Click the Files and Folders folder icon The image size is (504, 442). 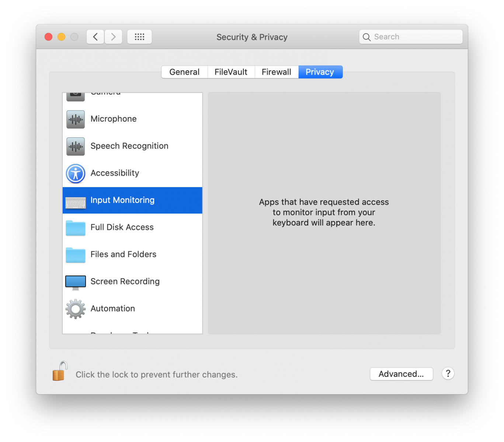(x=76, y=255)
